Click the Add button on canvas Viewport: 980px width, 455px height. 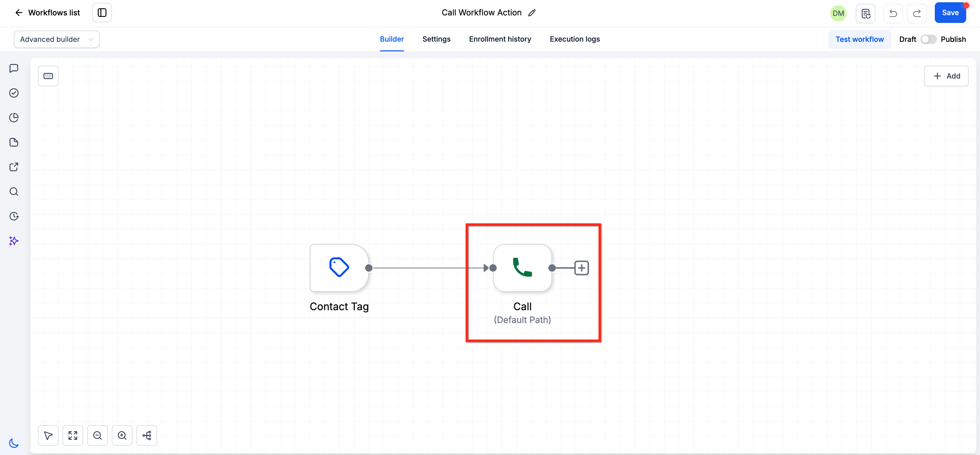pyautogui.click(x=946, y=76)
